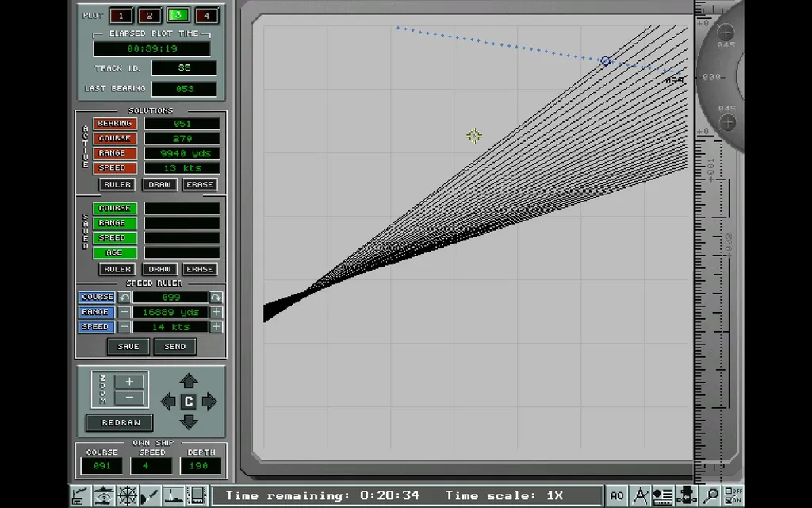Click the magnifying glass icon in bottom bar
The image size is (812, 508).
[x=711, y=496]
